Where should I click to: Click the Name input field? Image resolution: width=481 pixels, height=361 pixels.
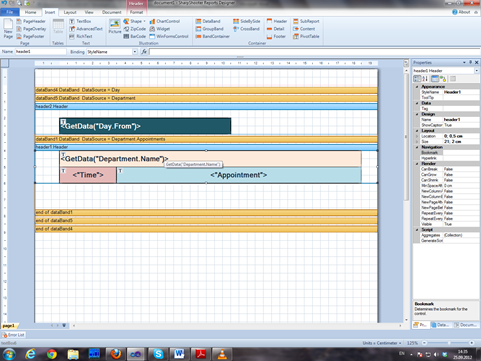[x=41, y=52]
